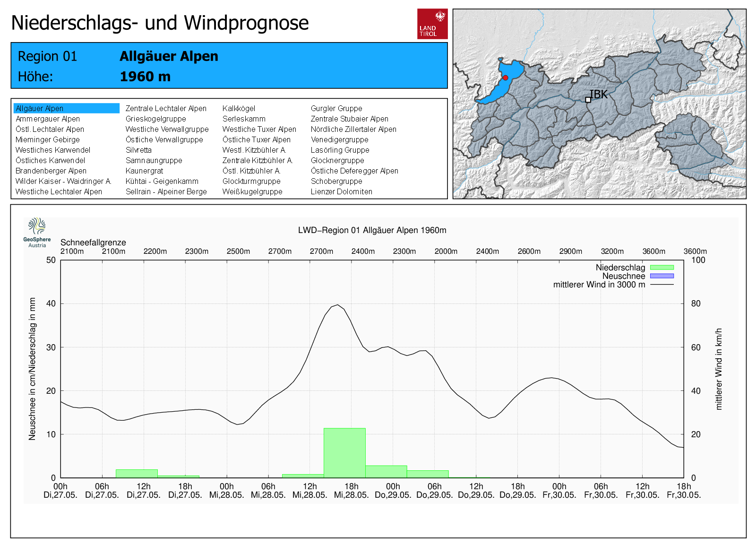
Task: Open Östl. Lechtaler Alpen region
Action: click(x=50, y=129)
